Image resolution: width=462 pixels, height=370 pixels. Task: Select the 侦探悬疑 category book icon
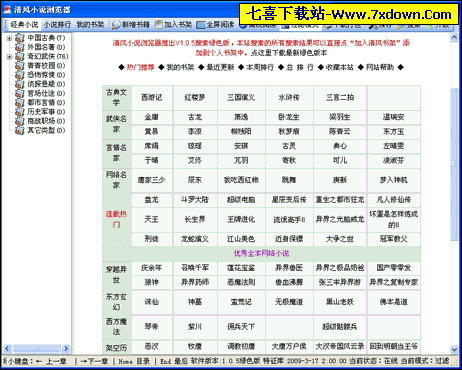tap(20, 84)
